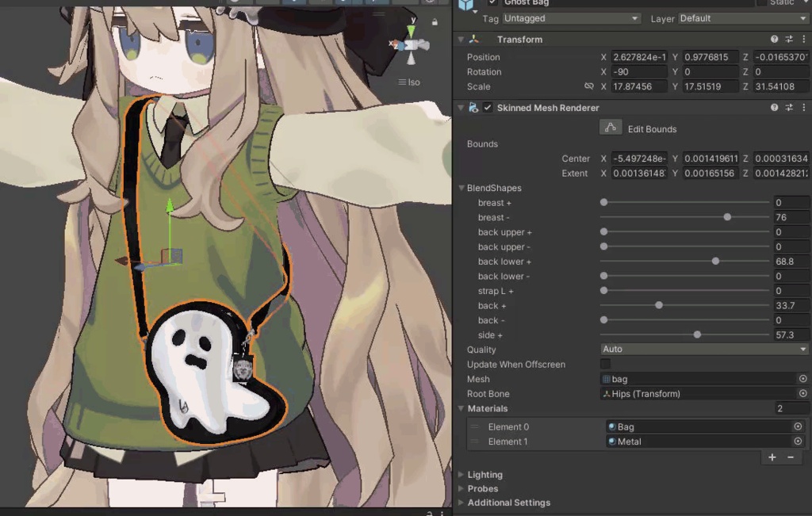Click the Edit Bounds button
This screenshot has width=812, height=516.
click(611, 128)
